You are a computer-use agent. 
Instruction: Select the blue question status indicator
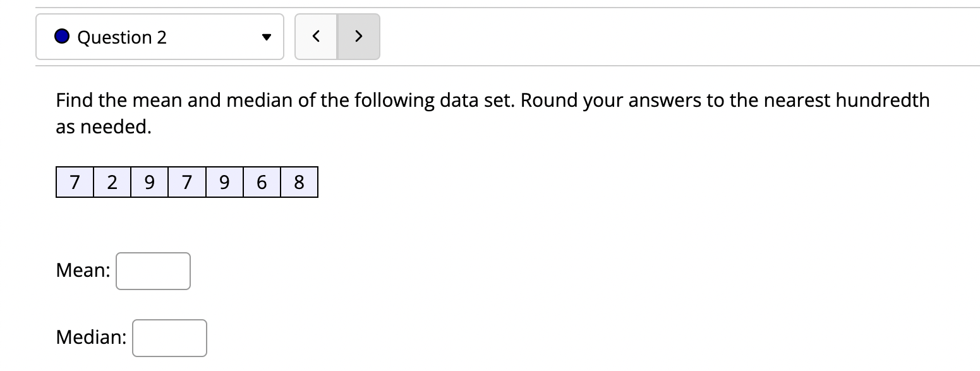coord(61,36)
